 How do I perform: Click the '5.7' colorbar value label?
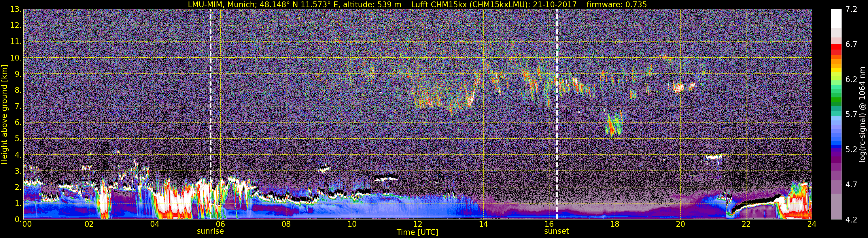[x=851, y=114]
